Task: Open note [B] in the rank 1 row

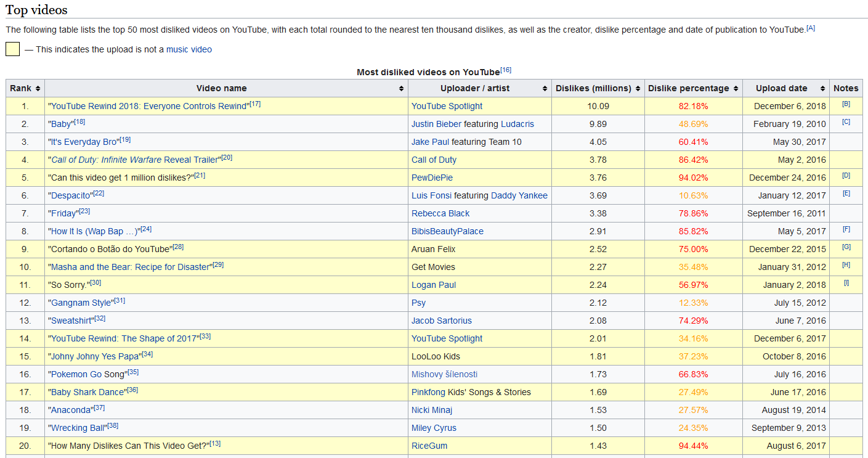Action: coord(846,104)
